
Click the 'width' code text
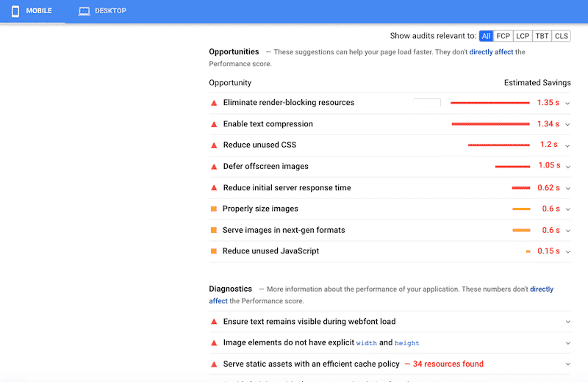point(366,343)
